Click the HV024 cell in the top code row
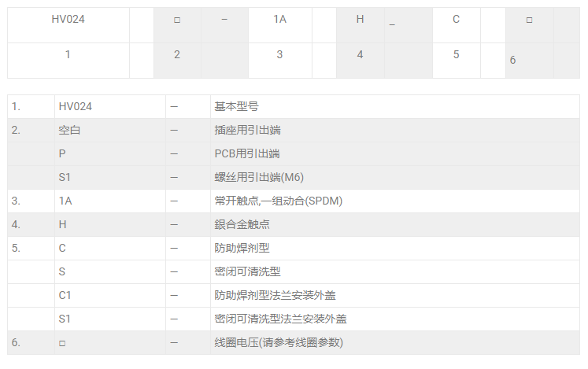The width and height of the screenshot is (588, 369). pos(68,19)
